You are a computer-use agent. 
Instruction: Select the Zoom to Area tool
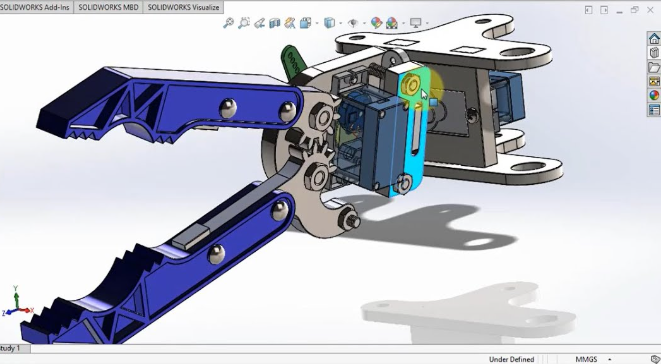pyautogui.click(x=244, y=23)
